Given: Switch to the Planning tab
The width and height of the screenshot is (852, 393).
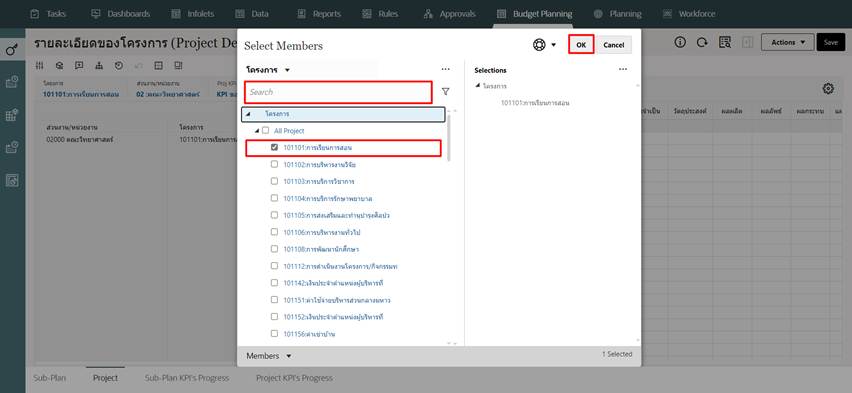Looking at the screenshot, I should point(618,14).
